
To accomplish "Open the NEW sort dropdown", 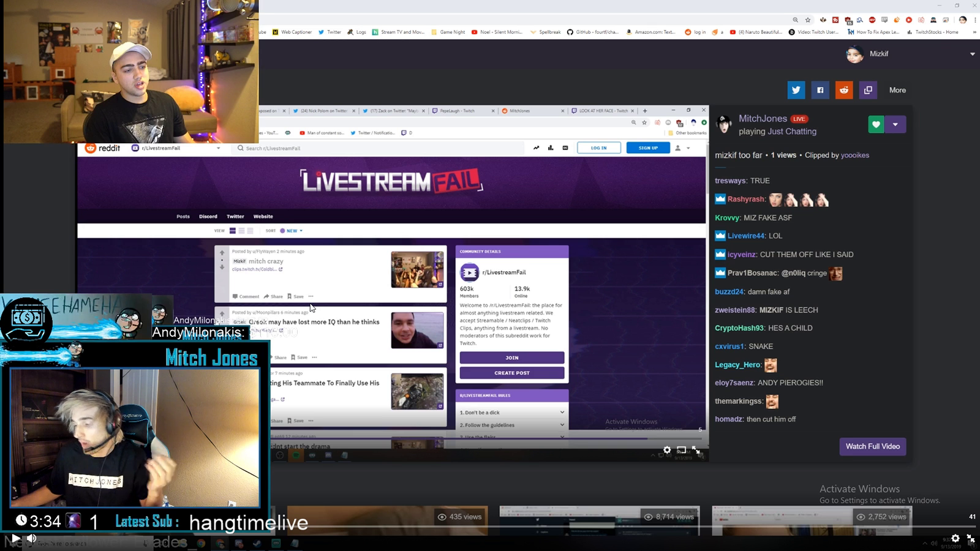I will (x=292, y=231).
